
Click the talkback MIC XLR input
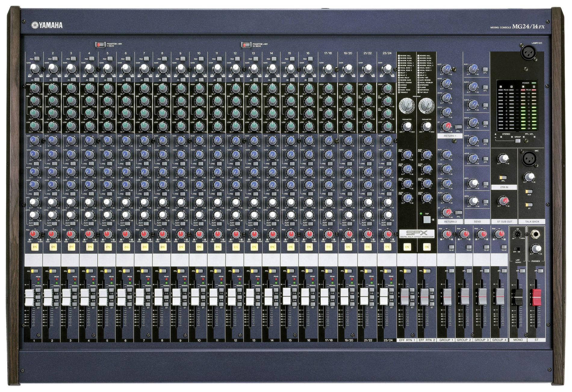[x=528, y=158]
